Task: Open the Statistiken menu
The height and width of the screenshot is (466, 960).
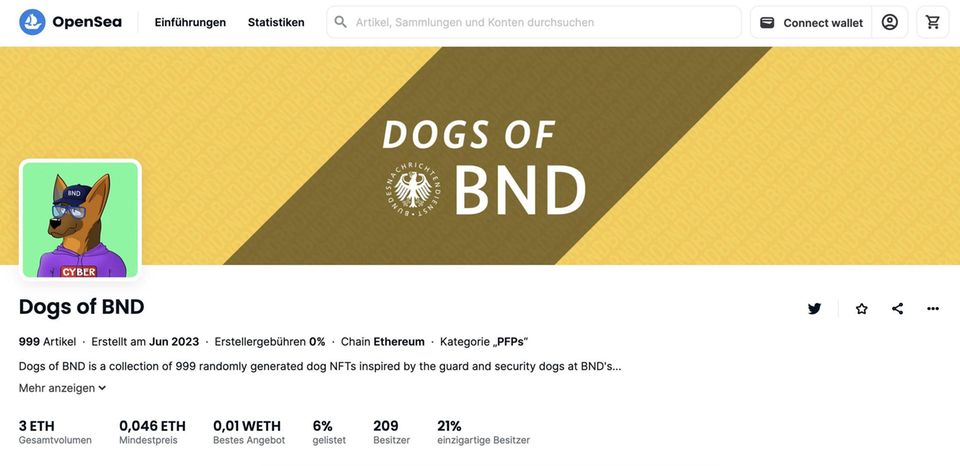Action: [x=276, y=23]
